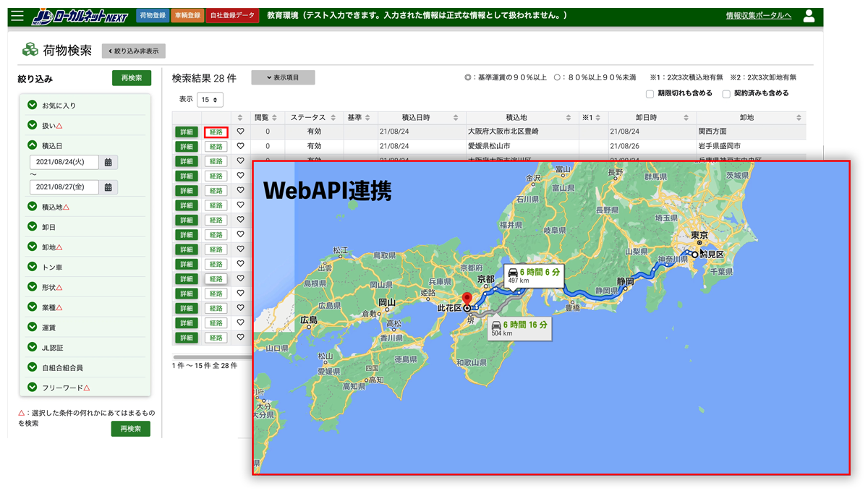Select the 6時間6分 497 km route label

click(534, 275)
